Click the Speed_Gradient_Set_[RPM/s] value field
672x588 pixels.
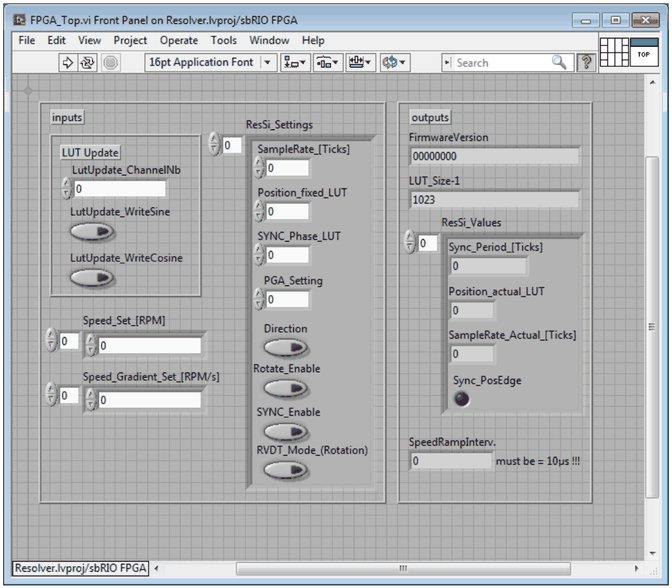tap(150, 400)
